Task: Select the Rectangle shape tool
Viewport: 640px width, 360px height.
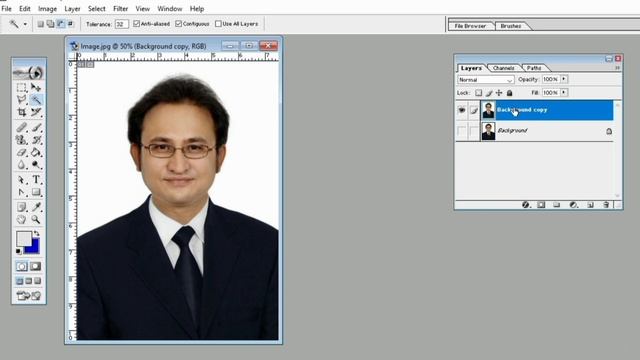Action: (x=36, y=192)
